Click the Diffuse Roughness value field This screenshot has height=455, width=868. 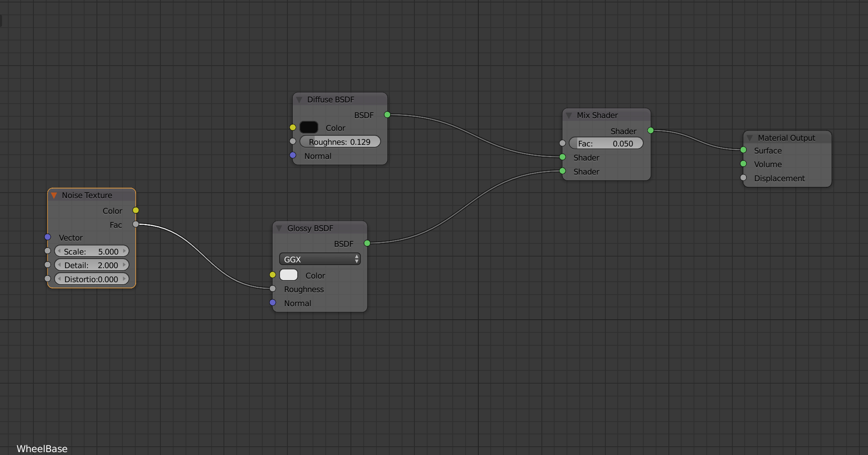[340, 142]
